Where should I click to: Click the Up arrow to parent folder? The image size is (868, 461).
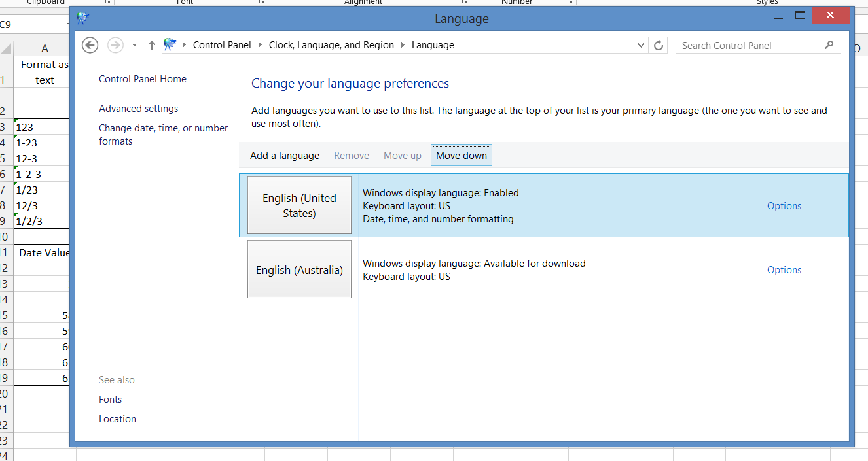click(152, 45)
